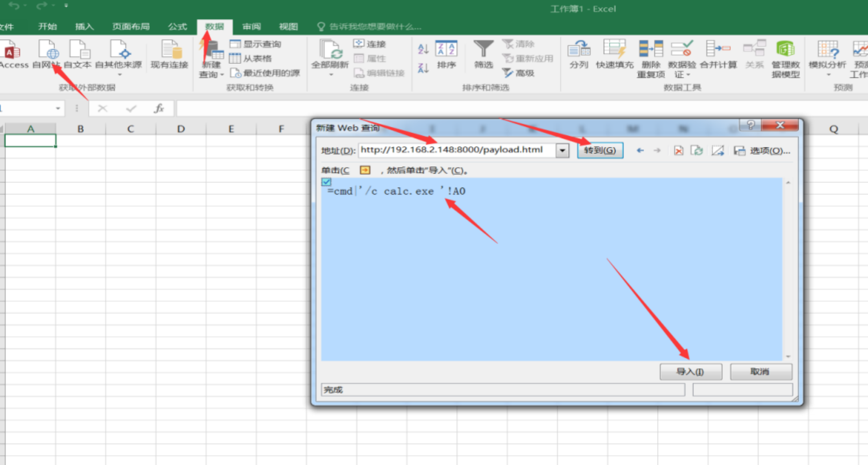Click the forward arrow in Web query dialog
868x465 pixels.
tap(657, 150)
